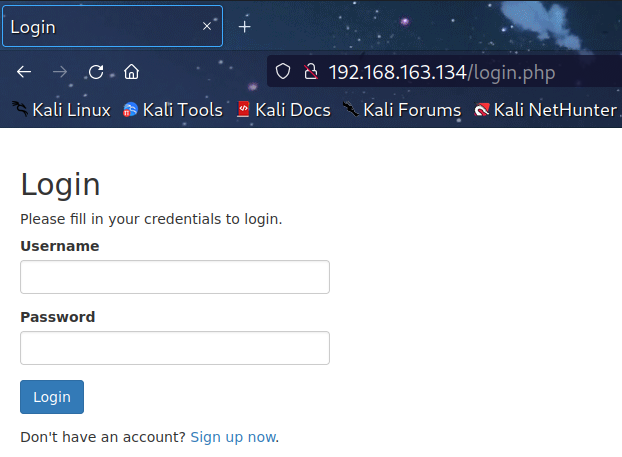The width and height of the screenshot is (622, 457).
Task: Open the Kali Tools bookmark
Action: click(172, 110)
